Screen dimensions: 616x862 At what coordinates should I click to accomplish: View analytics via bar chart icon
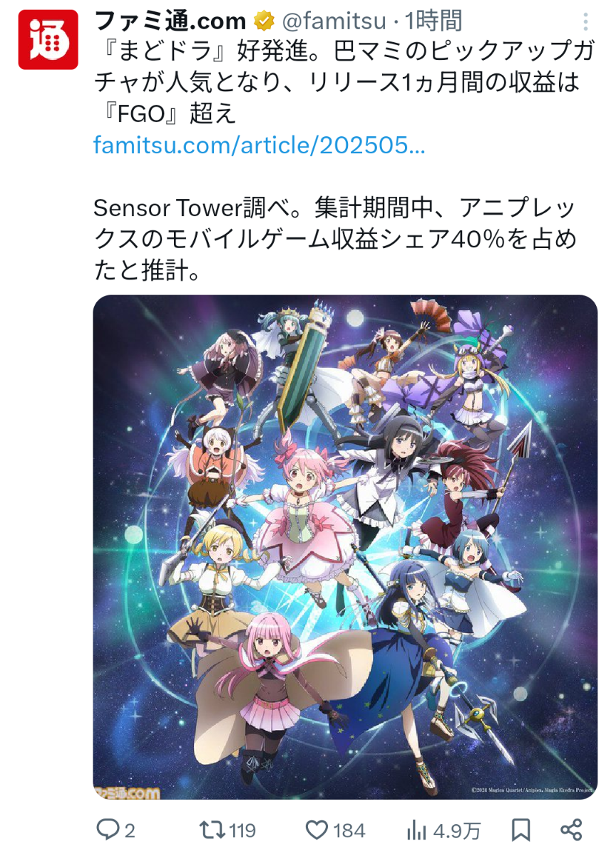(x=416, y=830)
